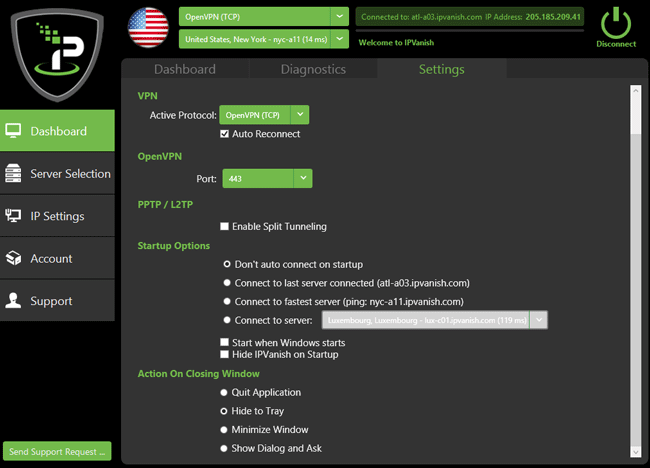Open the Luxembourg lux-c01 server dropdown
The height and width of the screenshot is (468, 650).
point(435,320)
